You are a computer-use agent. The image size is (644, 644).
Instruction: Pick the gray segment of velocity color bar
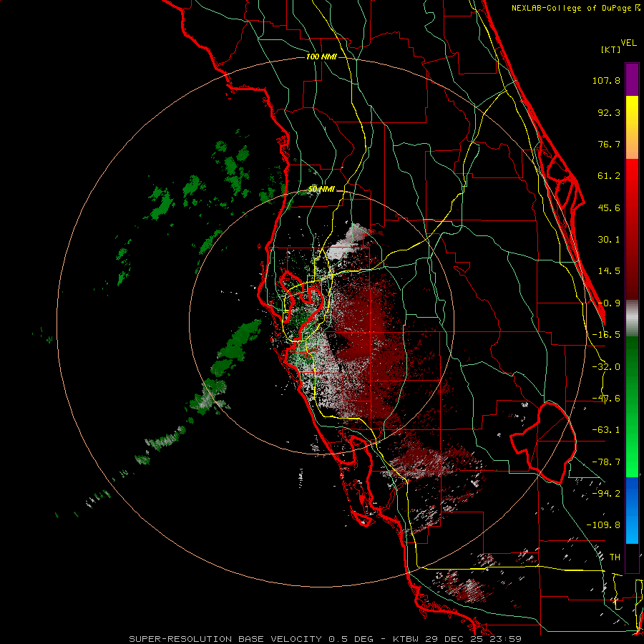point(632,318)
